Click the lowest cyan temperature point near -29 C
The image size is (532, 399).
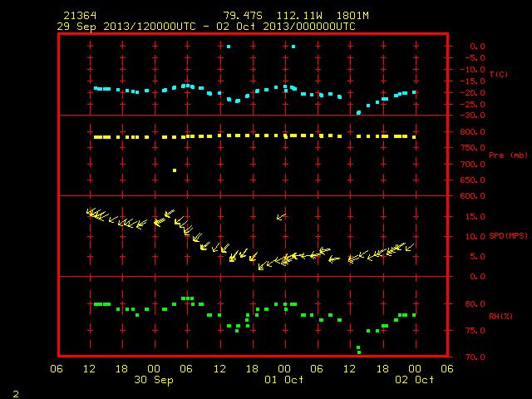(358, 113)
